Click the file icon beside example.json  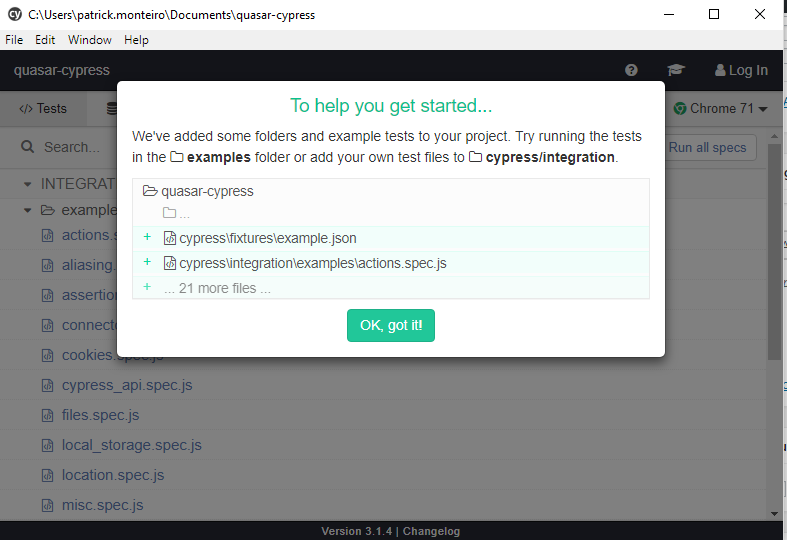click(x=170, y=238)
